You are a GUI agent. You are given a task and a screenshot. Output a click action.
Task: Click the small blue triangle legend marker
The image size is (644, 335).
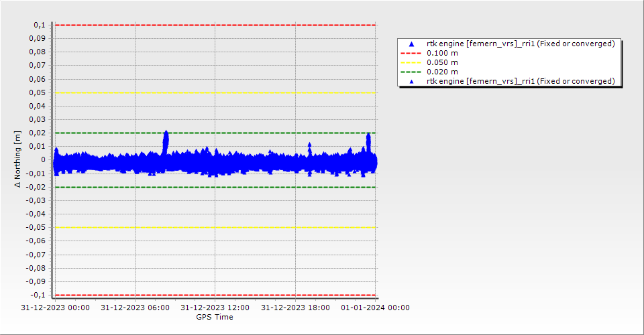(x=412, y=81)
